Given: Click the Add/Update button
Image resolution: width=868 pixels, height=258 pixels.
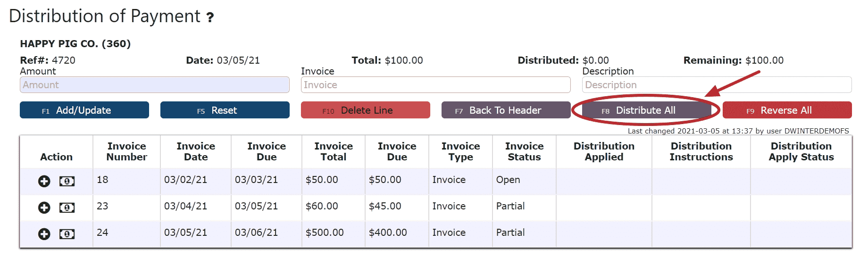Looking at the screenshot, I should pos(84,110).
